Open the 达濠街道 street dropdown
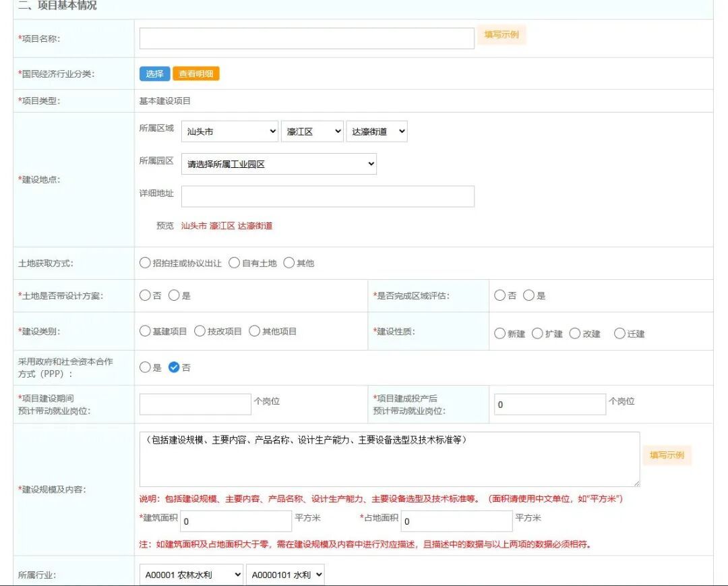Screen dimensions: 728x586 [377, 132]
